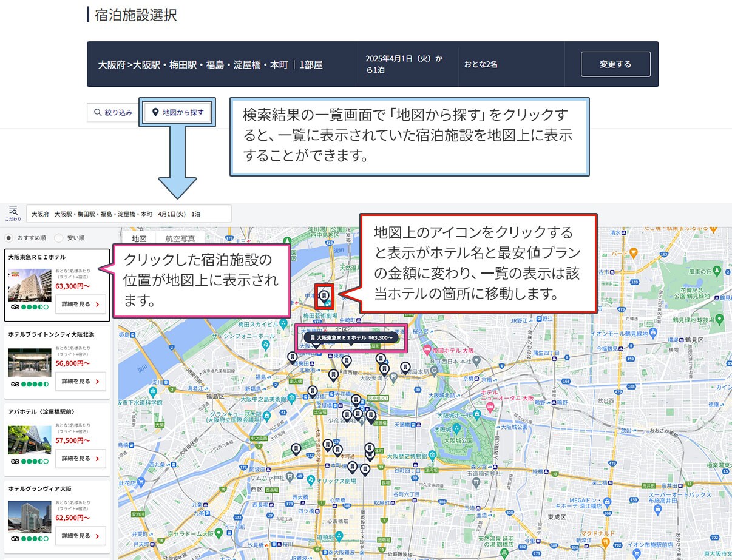Click the 地図から探す button
This screenshot has width=732, height=560.
coord(178,112)
